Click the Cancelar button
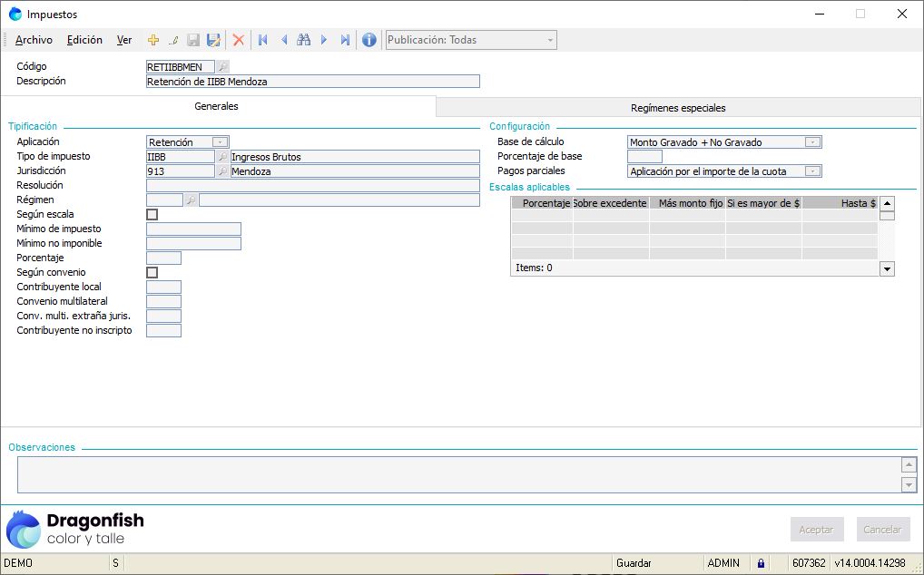Screen dimensions: 924x575 pos(883,530)
